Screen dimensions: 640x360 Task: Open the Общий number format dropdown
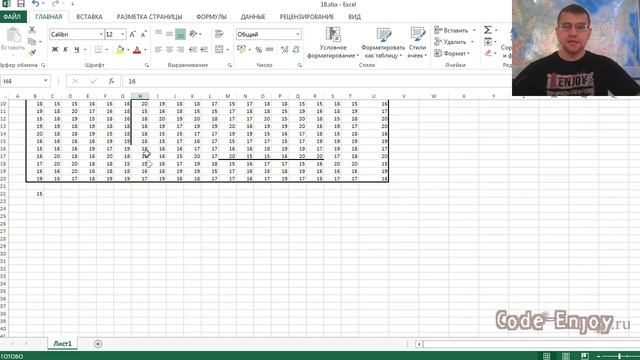click(298, 34)
